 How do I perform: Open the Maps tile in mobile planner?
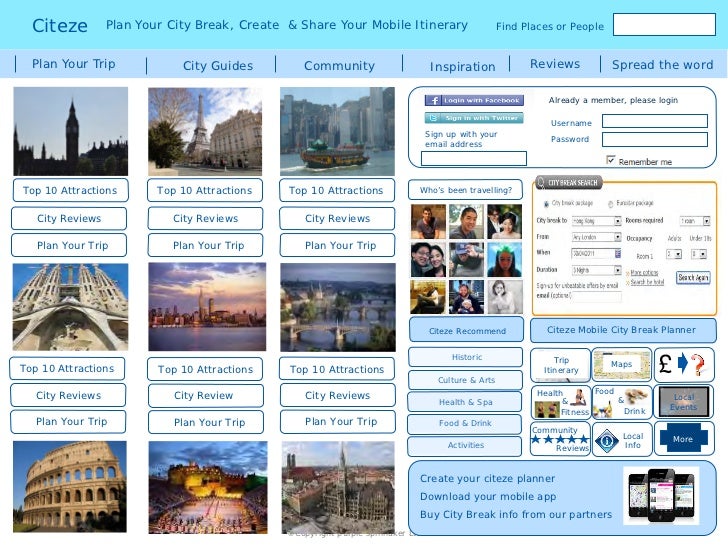pos(622,364)
